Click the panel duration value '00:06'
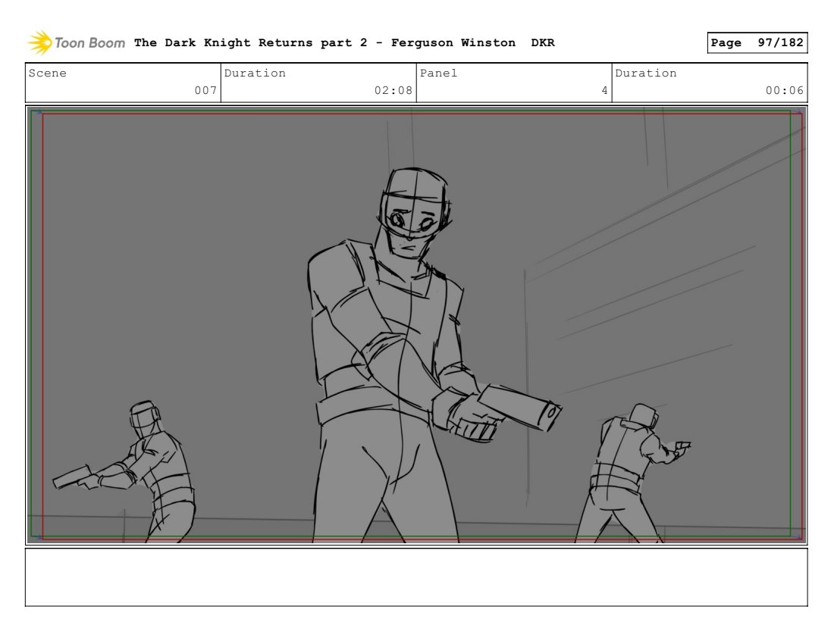The width and height of the screenshot is (834, 644). tap(785, 90)
